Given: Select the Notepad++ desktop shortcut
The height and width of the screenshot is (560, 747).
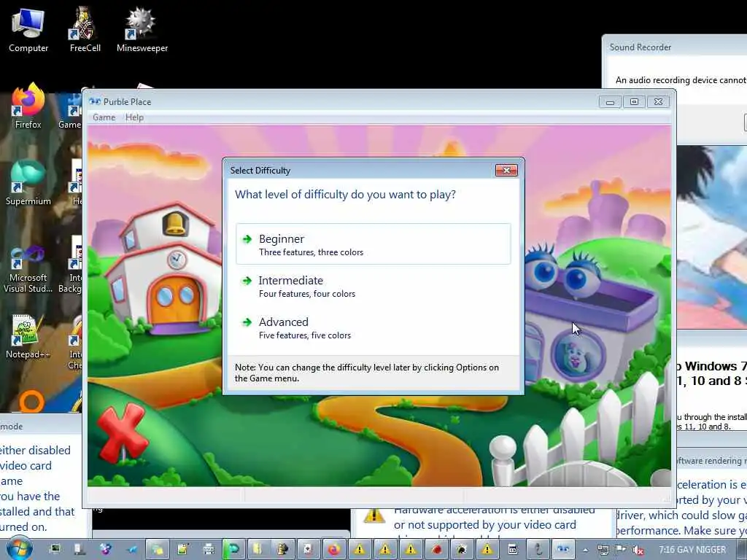Looking at the screenshot, I should [x=28, y=337].
